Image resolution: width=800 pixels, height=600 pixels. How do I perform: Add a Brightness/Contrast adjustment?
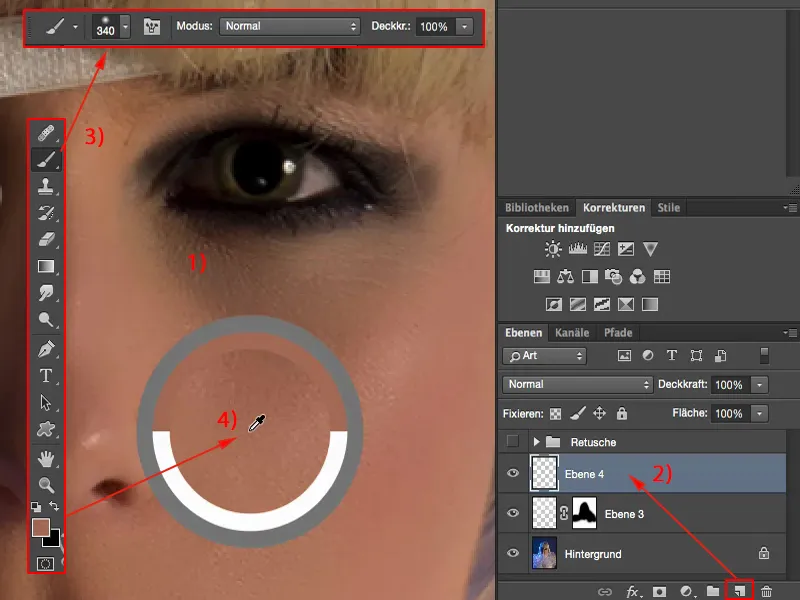[553, 249]
